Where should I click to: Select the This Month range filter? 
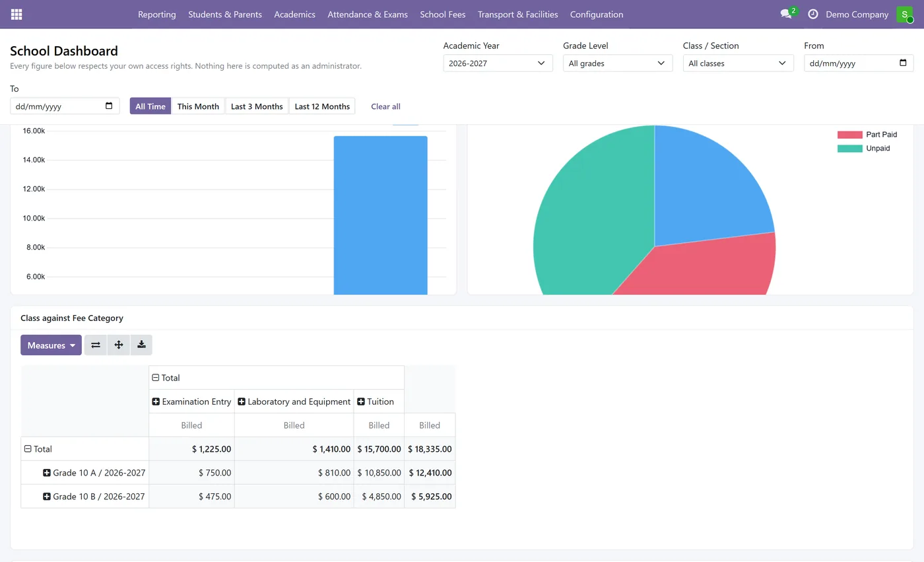(198, 106)
